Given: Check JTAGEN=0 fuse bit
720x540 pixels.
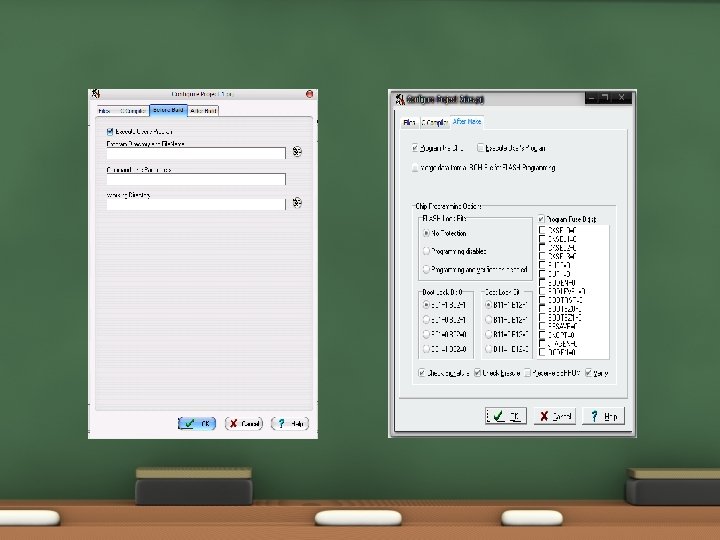Looking at the screenshot, I should coord(542,343).
